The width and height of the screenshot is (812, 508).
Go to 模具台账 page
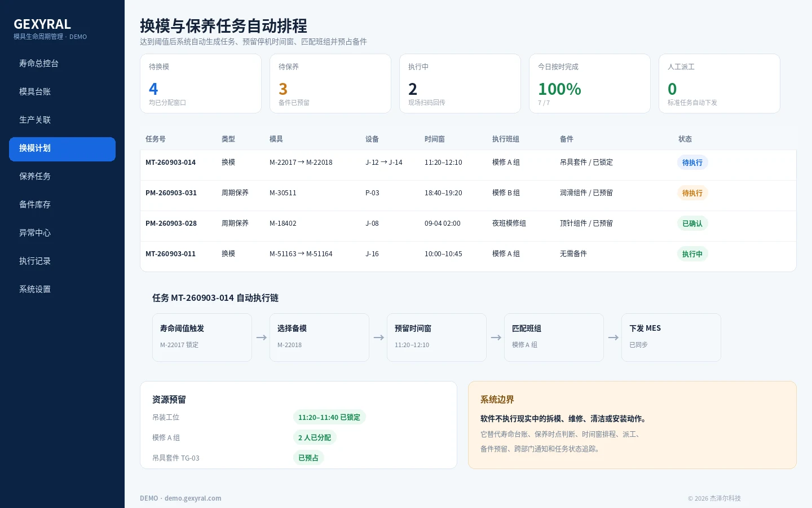(62, 91)
